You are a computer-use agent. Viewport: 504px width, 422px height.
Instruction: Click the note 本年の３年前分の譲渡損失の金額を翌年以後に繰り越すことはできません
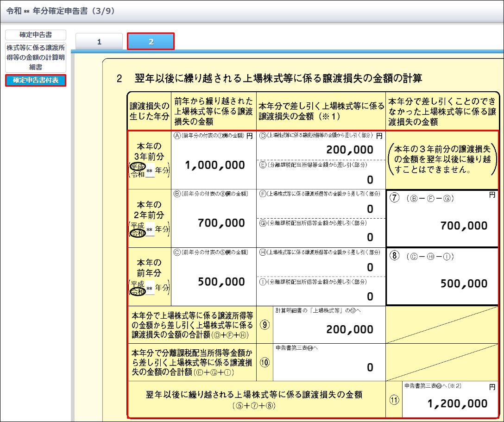pyautogui.click(x=442, y=159)
